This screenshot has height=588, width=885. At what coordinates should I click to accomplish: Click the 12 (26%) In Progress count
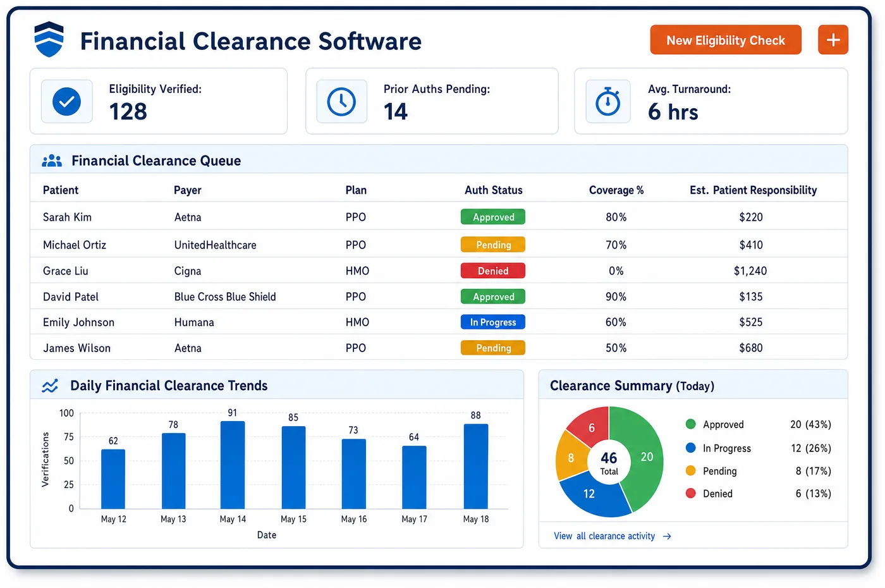[x=811, y=448]
